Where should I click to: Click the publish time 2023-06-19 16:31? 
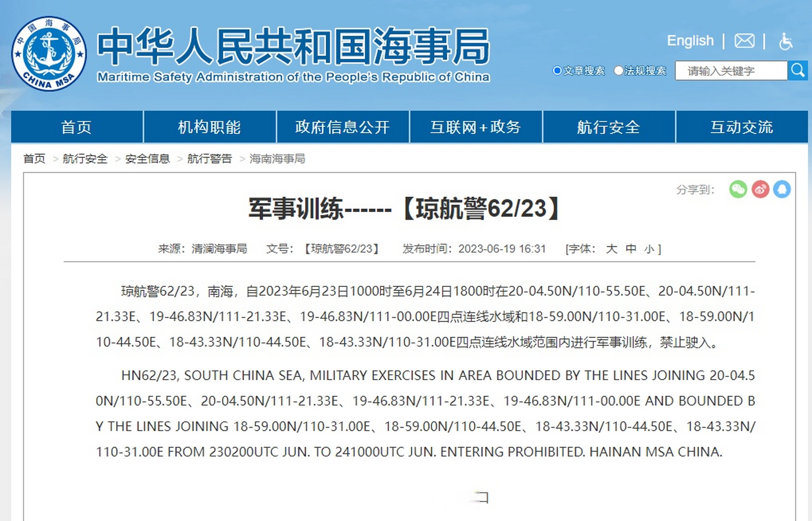click(502, 249)
